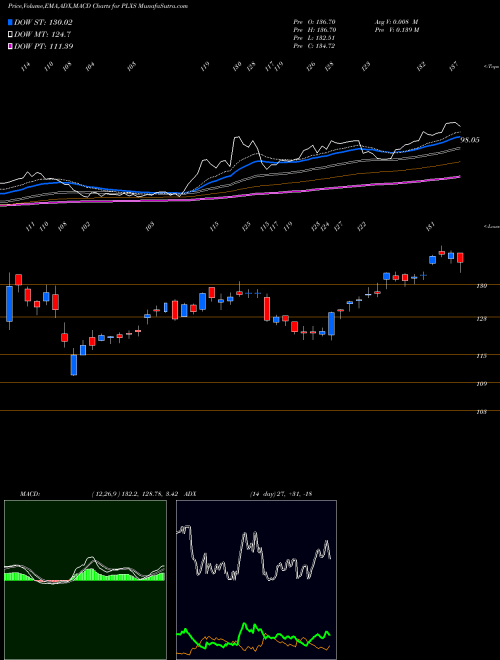Click the 139 price axis label
Image resolution: width=500 pixels, height=660 pixels.
tap(481, 286)
